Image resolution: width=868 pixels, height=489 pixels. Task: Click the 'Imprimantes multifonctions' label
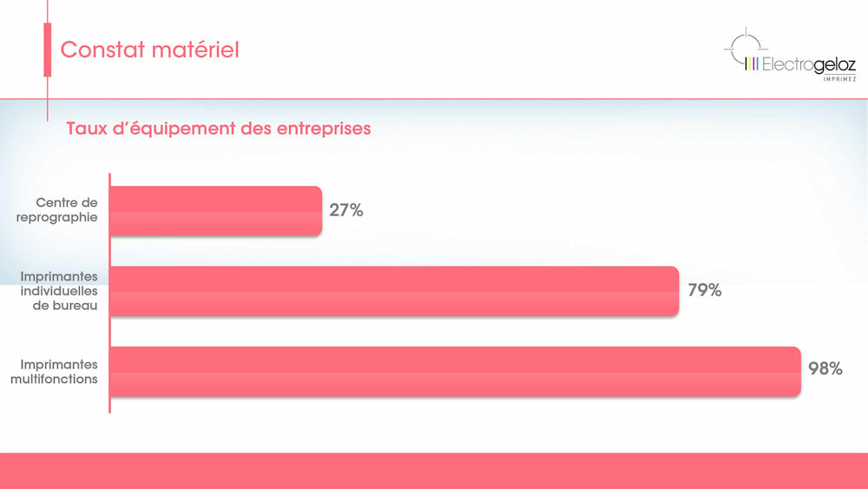tap(59, 372)
